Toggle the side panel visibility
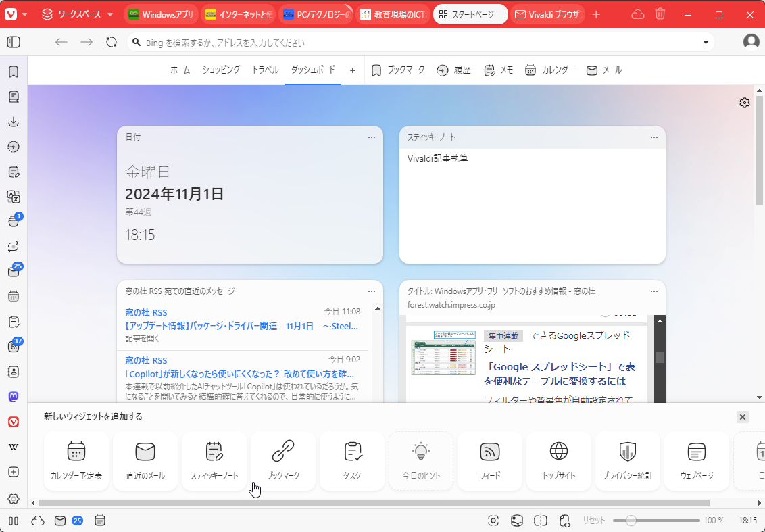 coord(14,42)
